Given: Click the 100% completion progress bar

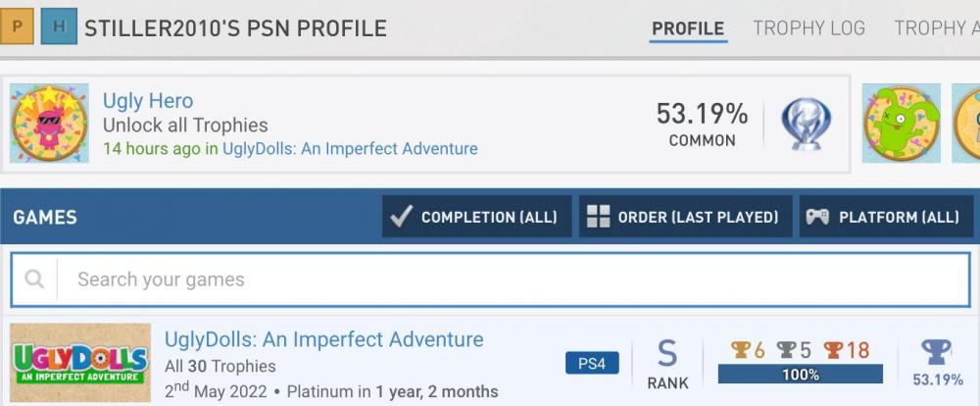Looking at the screenshot, I should (x=800, y=375).
